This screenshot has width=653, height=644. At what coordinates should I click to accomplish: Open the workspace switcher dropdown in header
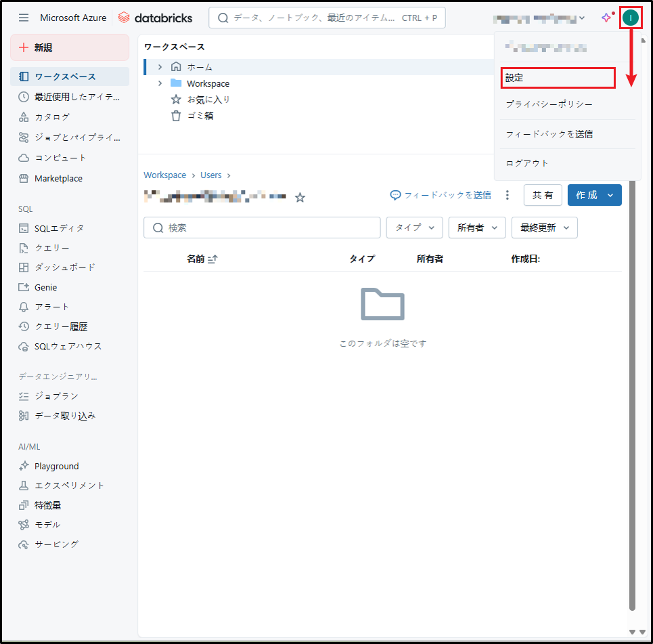[539, 18]
